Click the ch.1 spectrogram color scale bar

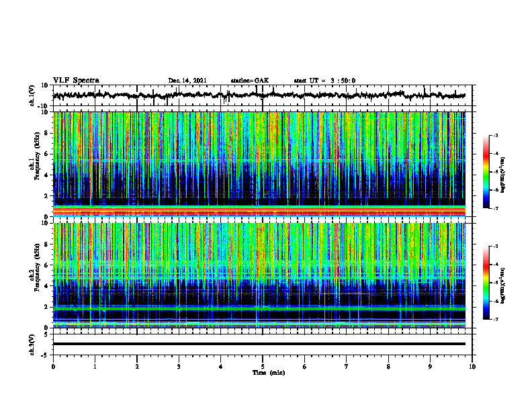pyautogui.click(x=486, y=172)
